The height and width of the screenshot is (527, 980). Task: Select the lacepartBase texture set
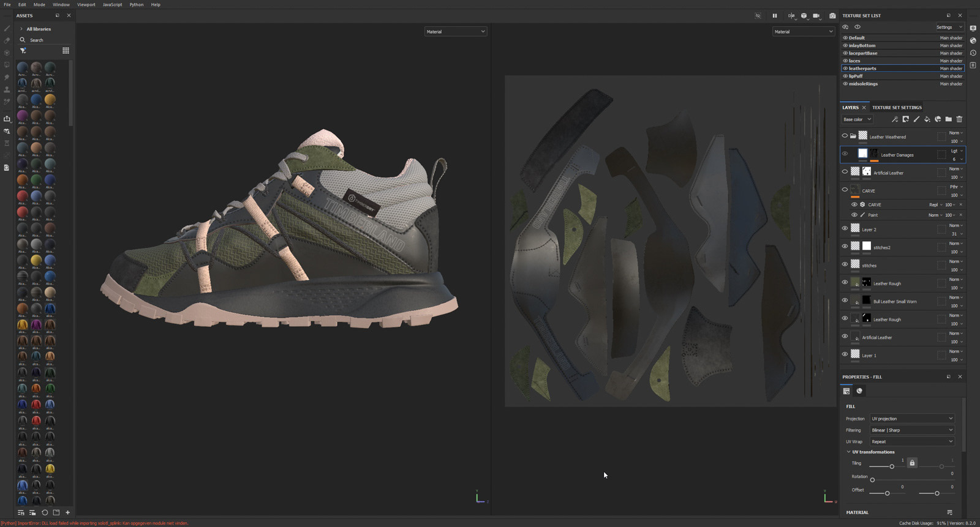click(903, 53)
